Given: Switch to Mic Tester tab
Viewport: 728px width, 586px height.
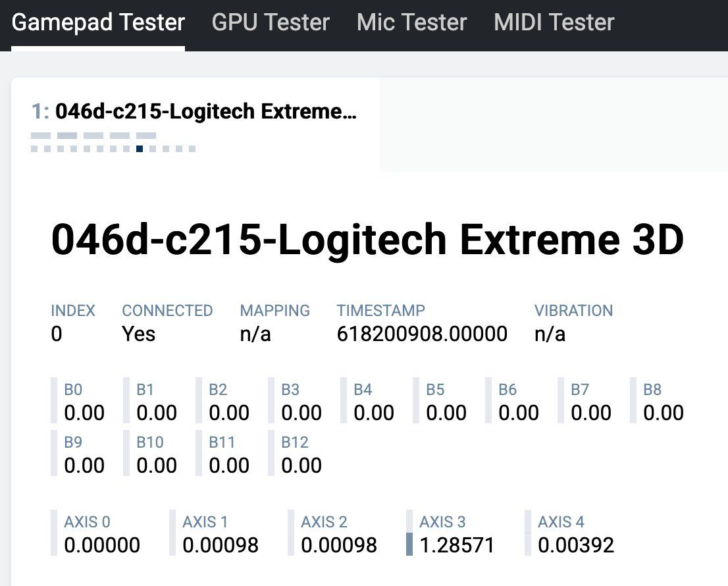Looking at the screenshot, I should click(x=412, y=22).
